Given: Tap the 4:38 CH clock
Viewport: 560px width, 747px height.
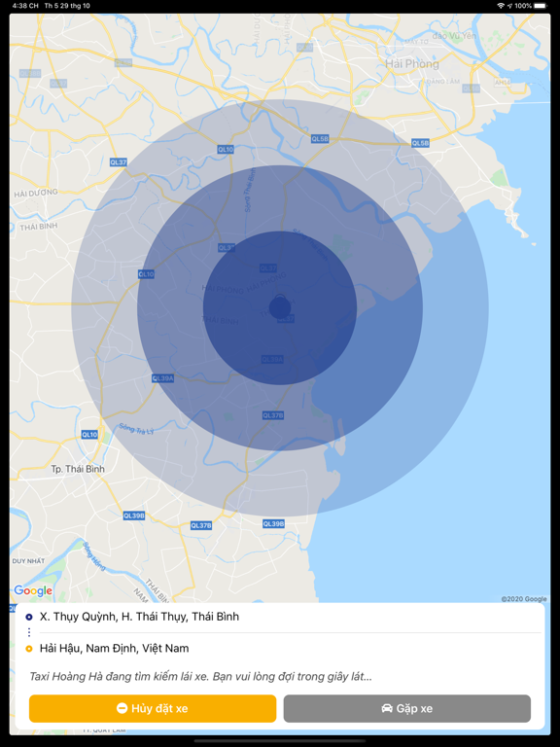Looking at the screenshot, I should pos(25,6).
